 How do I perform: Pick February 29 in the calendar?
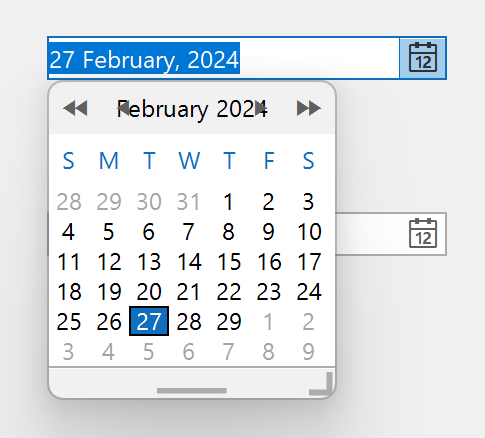pyautogui.click(x=229, y=322)
